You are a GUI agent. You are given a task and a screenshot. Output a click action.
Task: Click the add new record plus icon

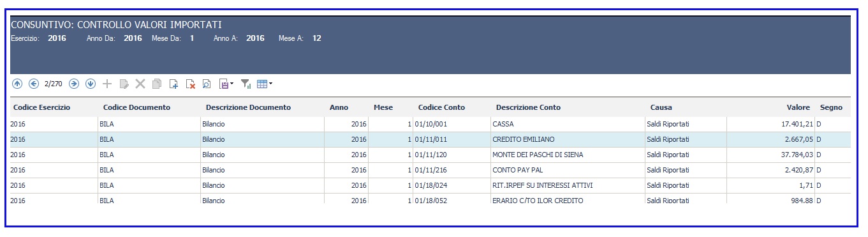click(107, 84)
